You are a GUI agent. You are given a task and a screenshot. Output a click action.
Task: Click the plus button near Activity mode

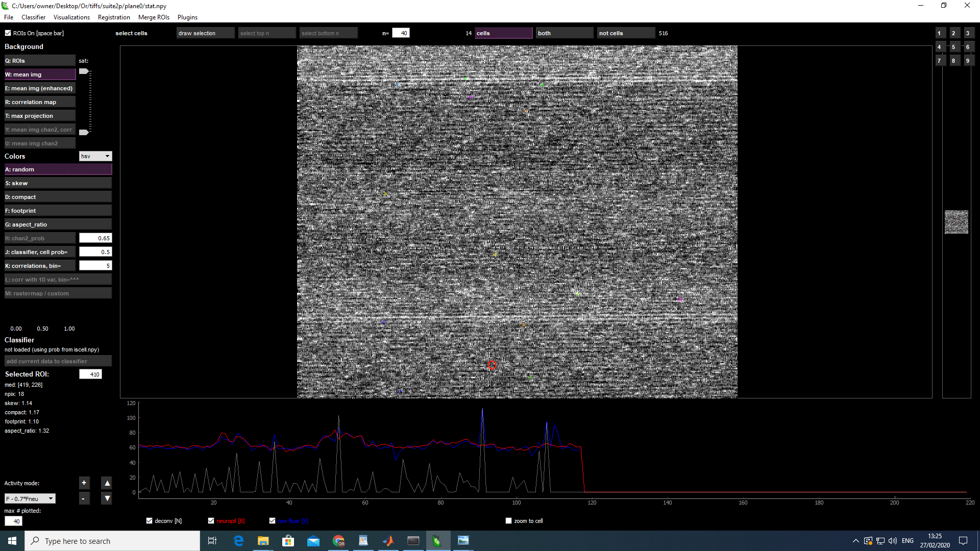[x=84, y=483]
